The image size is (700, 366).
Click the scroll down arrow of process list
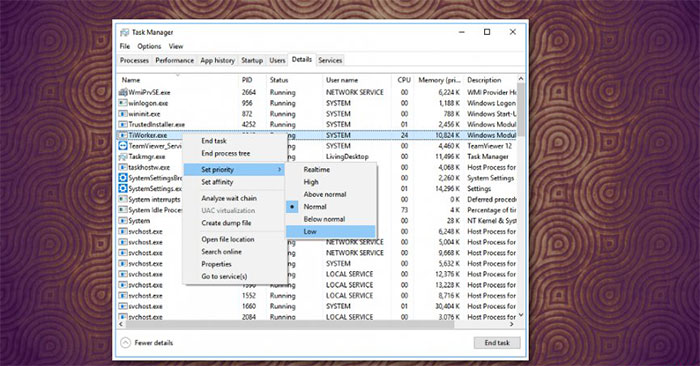point(521,315)
